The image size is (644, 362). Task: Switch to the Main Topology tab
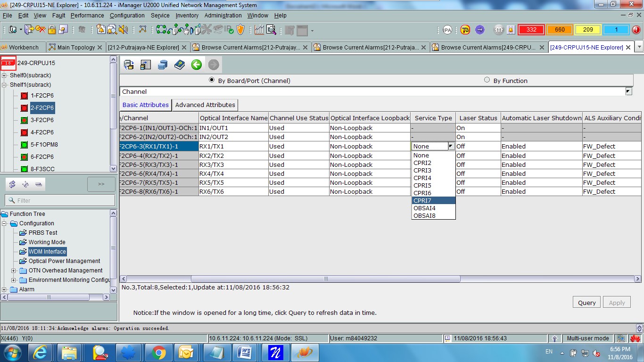click(76, 47)
